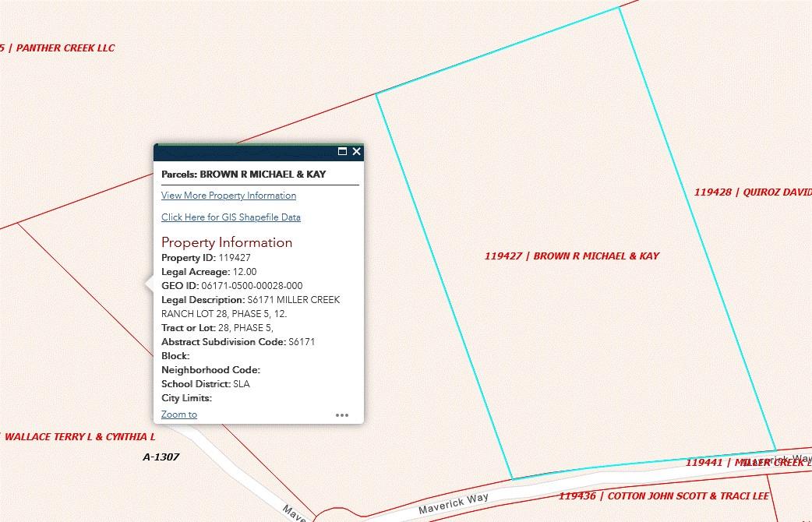Click the popup title BROWN R MICHAEL & KAY

pyautogui.click(x=244, y=174)
